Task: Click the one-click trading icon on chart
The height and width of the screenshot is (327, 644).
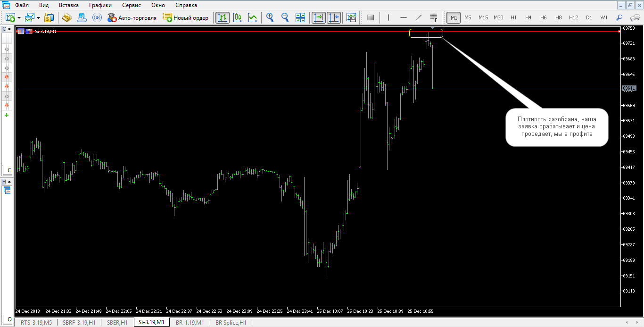Action: tap(29, 32)
